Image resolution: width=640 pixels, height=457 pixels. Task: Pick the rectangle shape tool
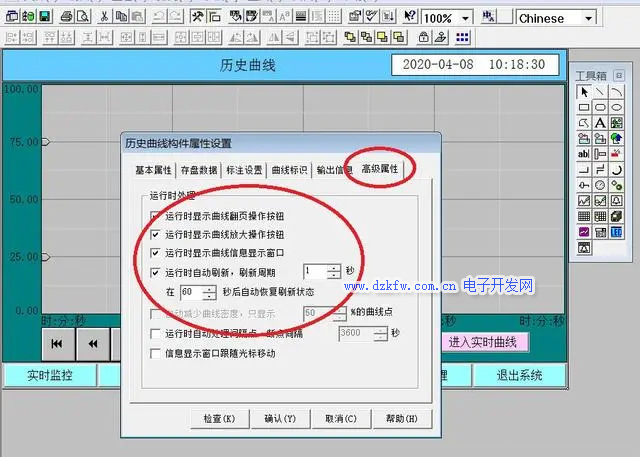[x=584, y=108]
